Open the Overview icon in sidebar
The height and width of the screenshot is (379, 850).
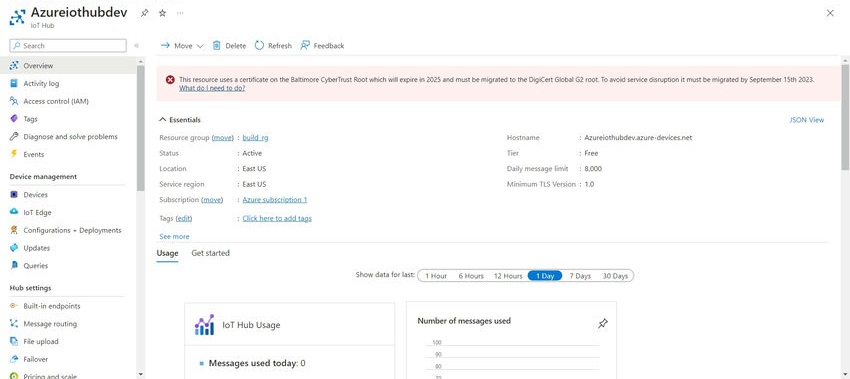click(x=14, y=66)
